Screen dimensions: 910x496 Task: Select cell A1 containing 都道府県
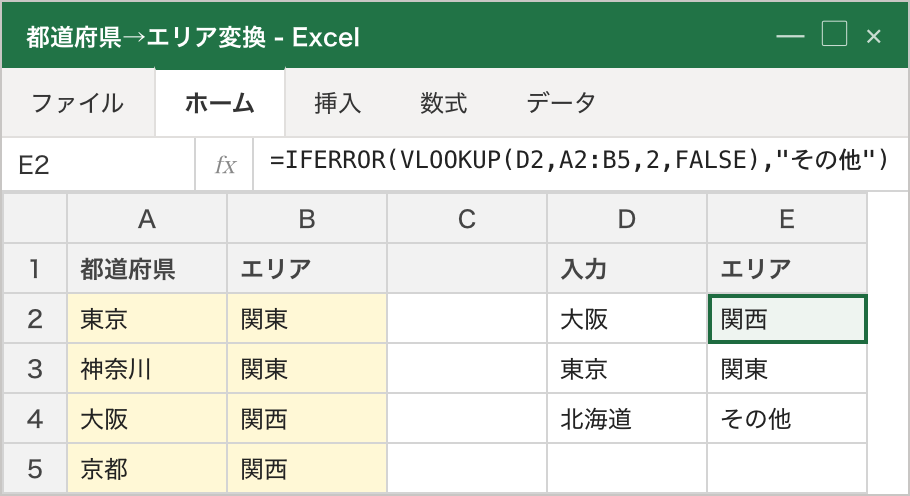point(147,269)
